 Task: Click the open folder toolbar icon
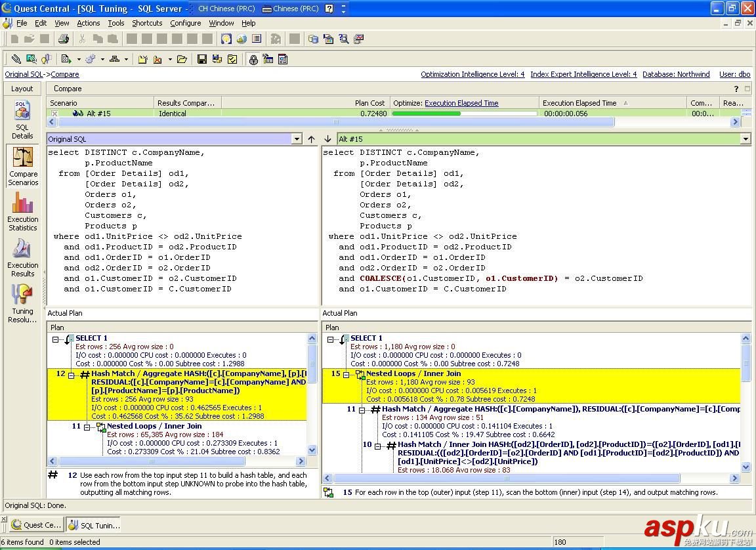pyautogui.click(x=182, y=59)
